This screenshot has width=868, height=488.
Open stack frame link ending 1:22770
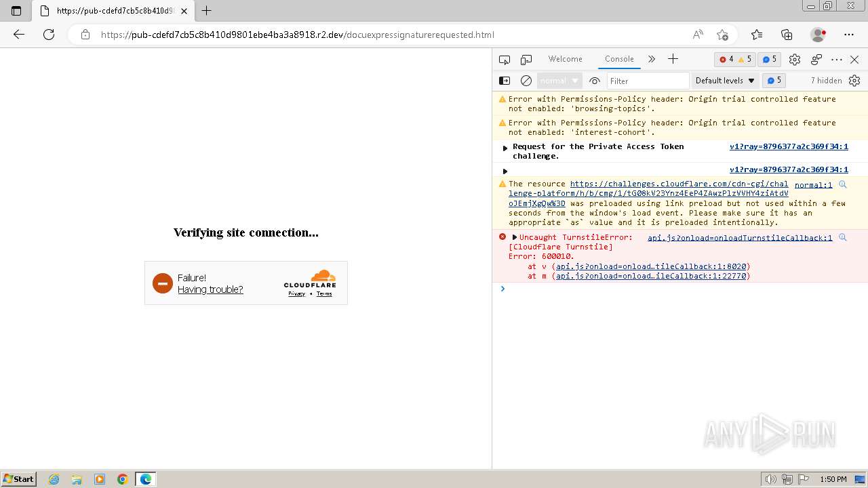(651, 276)
